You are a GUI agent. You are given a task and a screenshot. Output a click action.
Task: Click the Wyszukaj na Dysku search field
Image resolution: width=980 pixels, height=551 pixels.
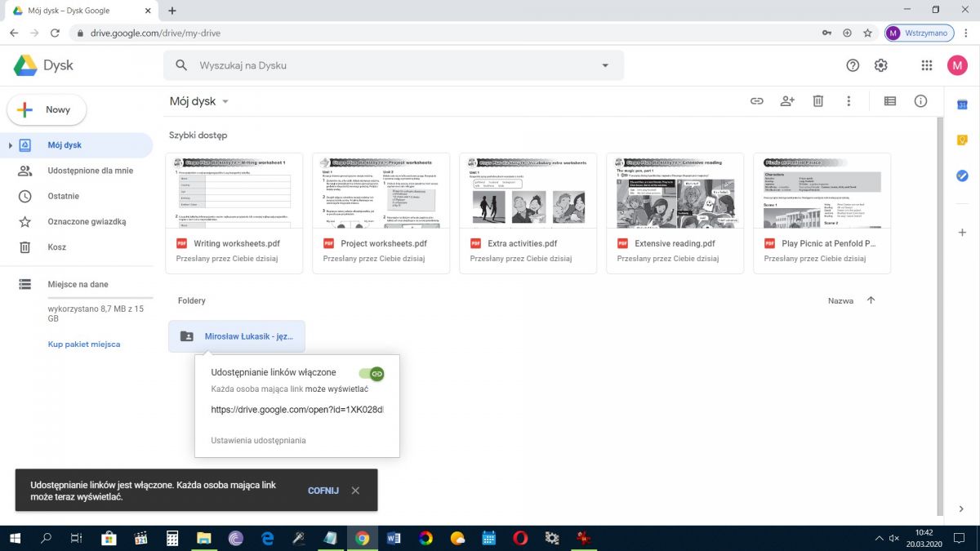(x=394, y=65)
